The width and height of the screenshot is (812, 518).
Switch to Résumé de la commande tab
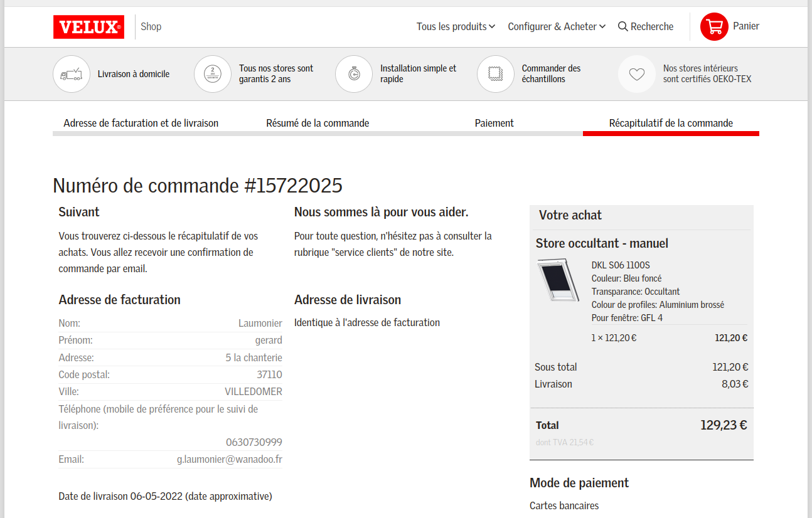tap(318, 123)
